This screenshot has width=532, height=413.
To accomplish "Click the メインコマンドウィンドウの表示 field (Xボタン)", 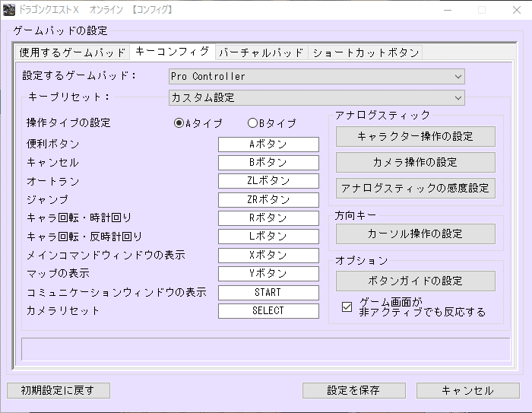I will [268, 256].
